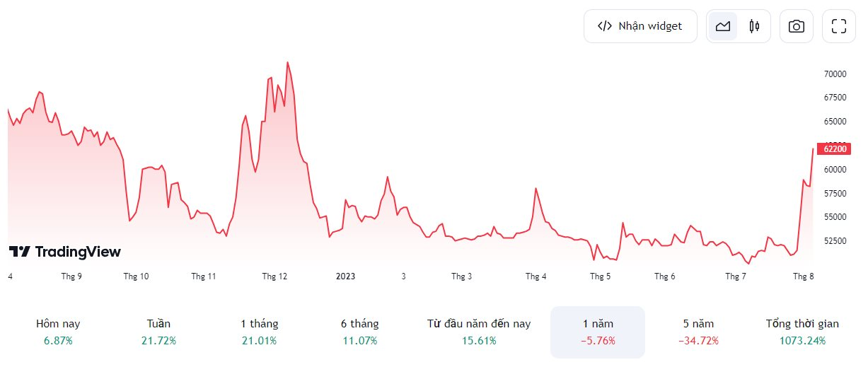Open fullscreen mode icon
This screenshot has height=379, width=868.
pyautogui.click(x=839, y=26)
